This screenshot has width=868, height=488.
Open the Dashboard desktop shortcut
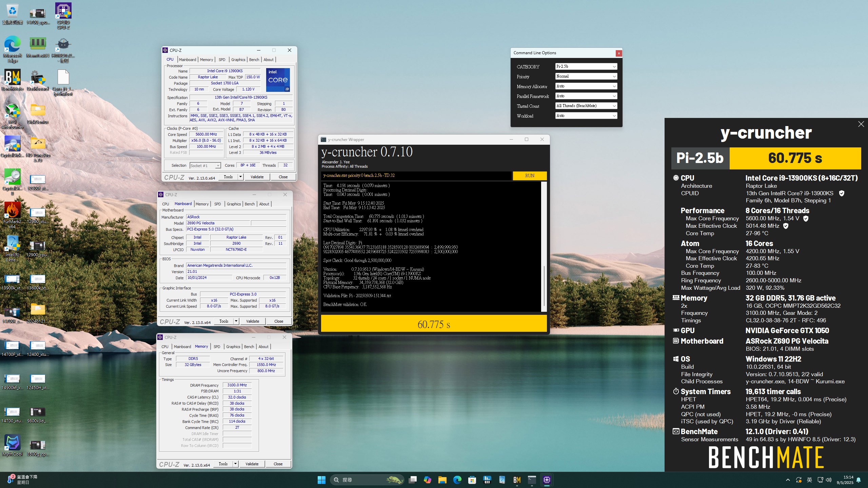tap(38, 80)
